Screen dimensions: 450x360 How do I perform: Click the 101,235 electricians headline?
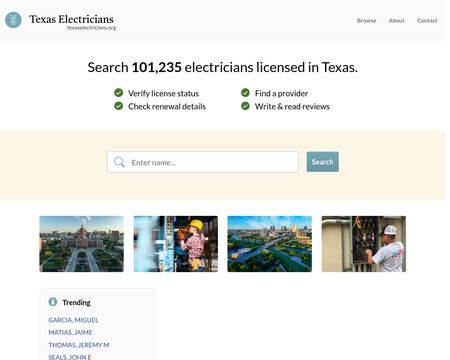click(223, 67)
